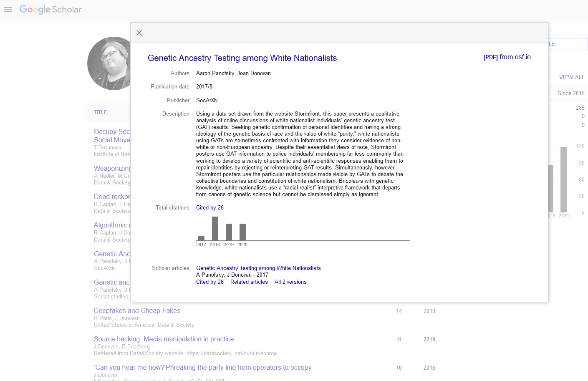588x381 pixels.
Task: Click VIEW ALL in the cited by panel
Action: point(572,77)
